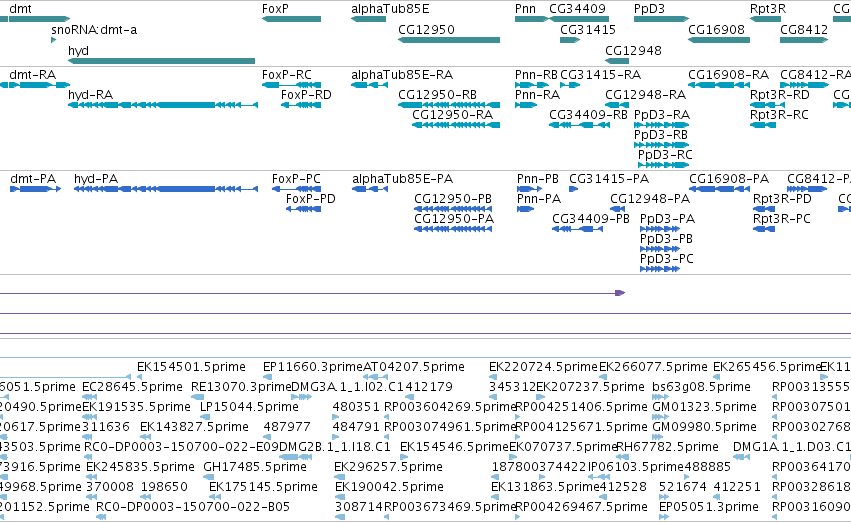Viewport: 851px width, 522px height.
Task: Click the hyd-RA transcript label
Action: tap(91, 95)
